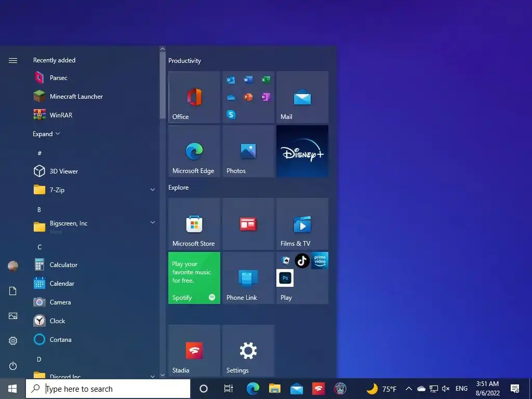
Task: Open the Mail tile
Action: point(302,97)
